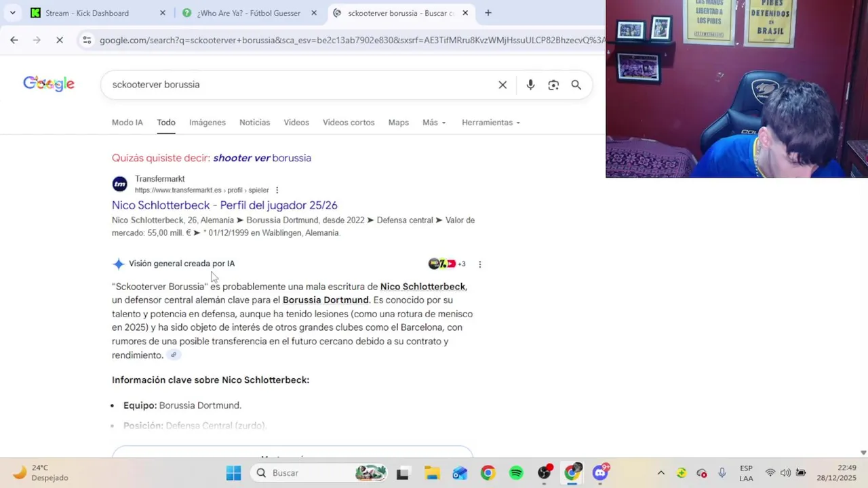Click the link chip after rendimiento
The width and height of the screenshot is (868, 488).
pos(174,355)
